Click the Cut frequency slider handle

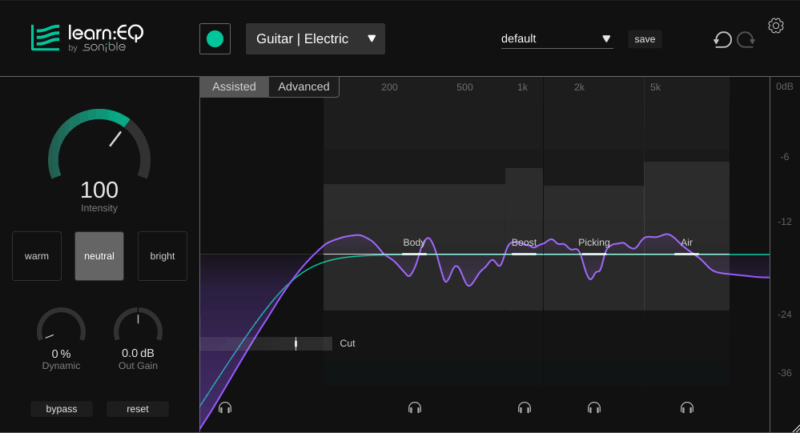click(x=296, y=343)
